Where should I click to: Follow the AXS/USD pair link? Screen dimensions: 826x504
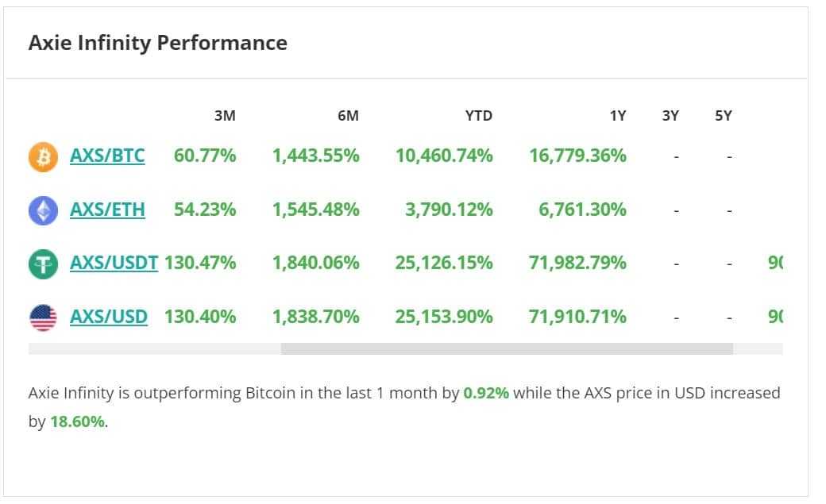point(109,317)
